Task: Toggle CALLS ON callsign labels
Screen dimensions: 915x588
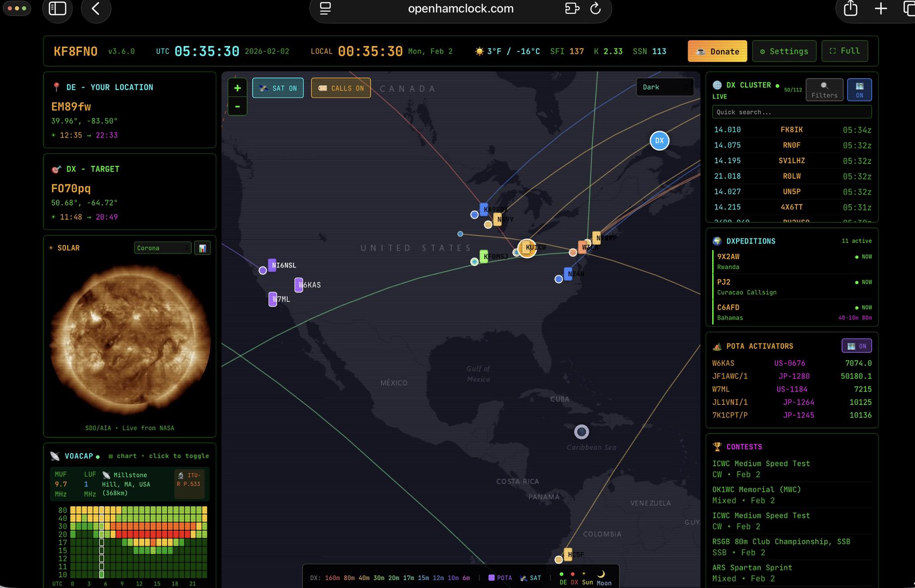Action: click(341, 88)
